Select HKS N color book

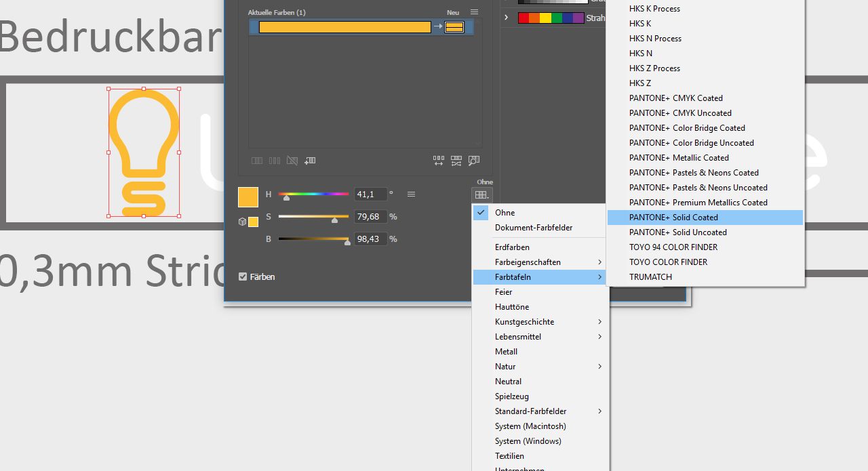click(705, 54)
